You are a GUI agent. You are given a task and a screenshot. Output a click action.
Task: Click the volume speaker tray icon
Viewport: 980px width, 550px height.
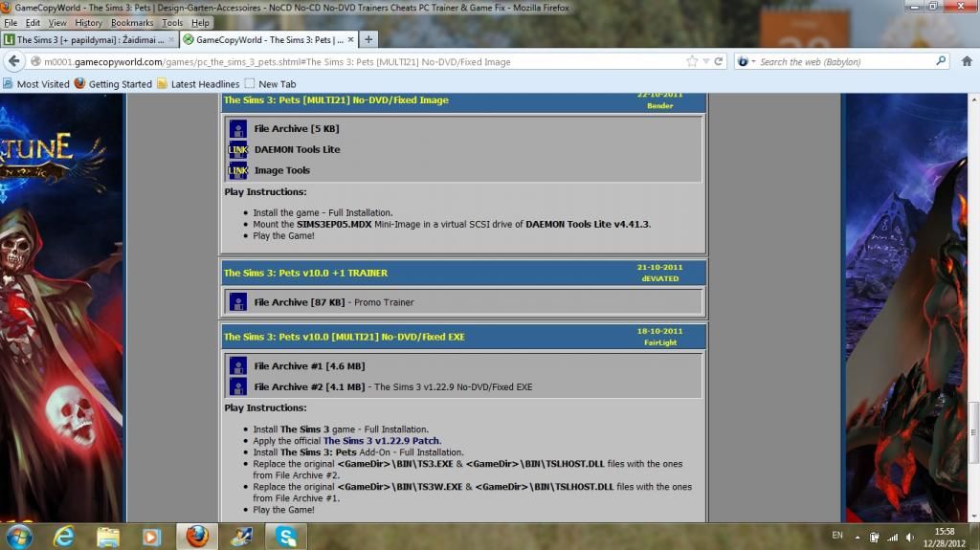click(910, 538)
